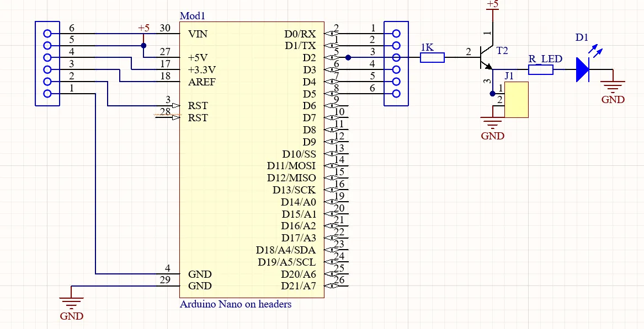Select the VIN pin label
This screenshot has height=329, width=644.
198,34
